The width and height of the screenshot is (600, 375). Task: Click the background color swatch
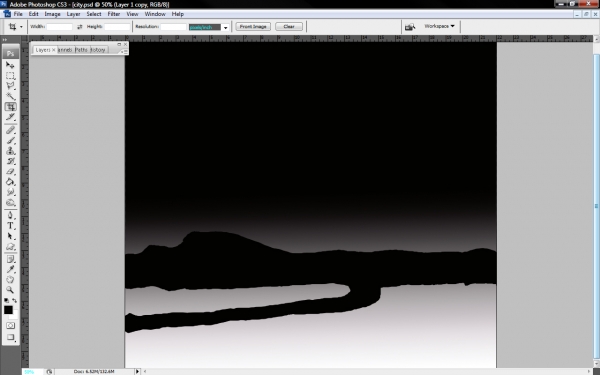[x=15, y=316]
